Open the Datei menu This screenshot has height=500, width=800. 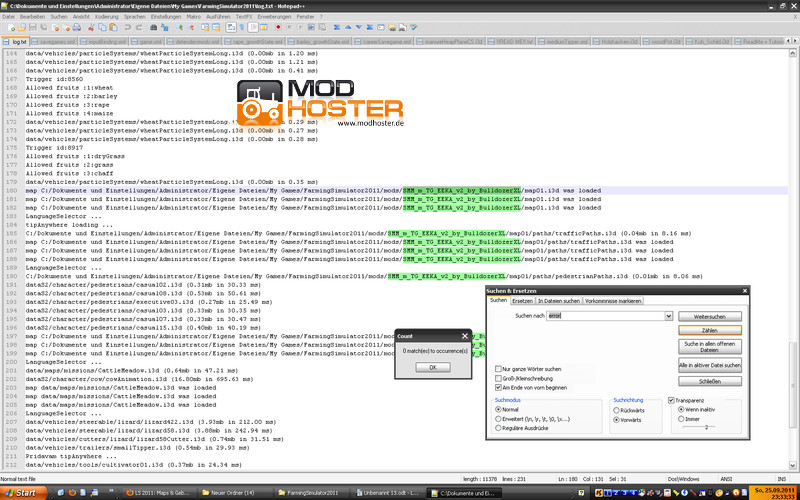point(9,17)
